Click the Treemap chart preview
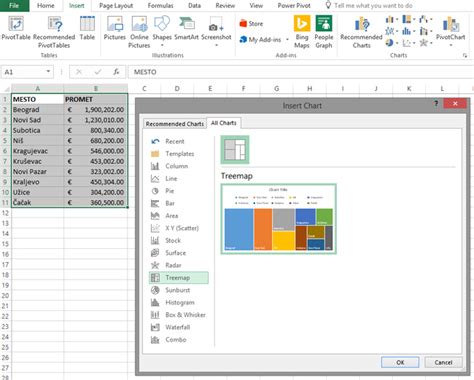This screenshot has height=380, width=474. (279, 219)
